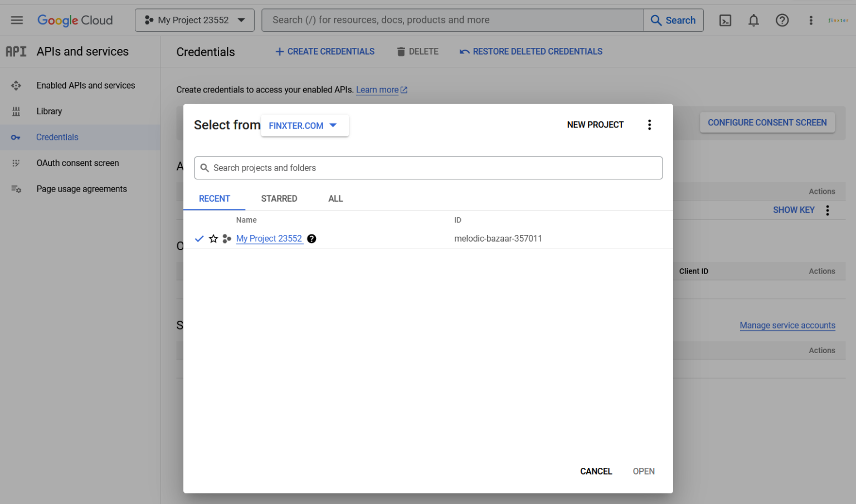This screenshot has width=856, height=504.
Task: Open the dialog's three-dot menu near NEW PROJECT
Action: point(649,125)
